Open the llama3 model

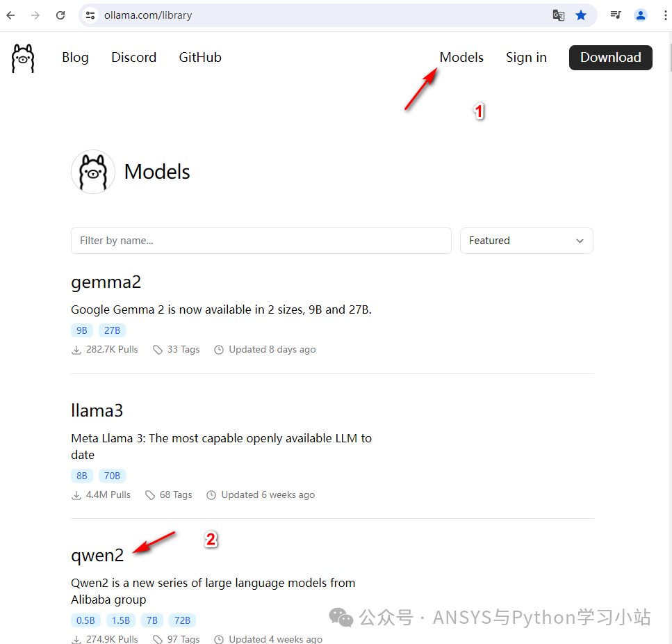point(97,411)
